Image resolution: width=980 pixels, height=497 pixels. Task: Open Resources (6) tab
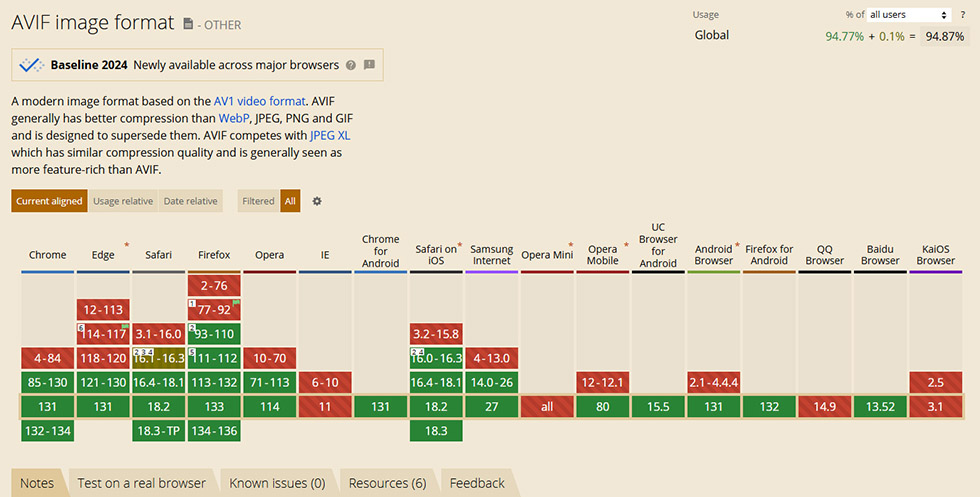388,483
